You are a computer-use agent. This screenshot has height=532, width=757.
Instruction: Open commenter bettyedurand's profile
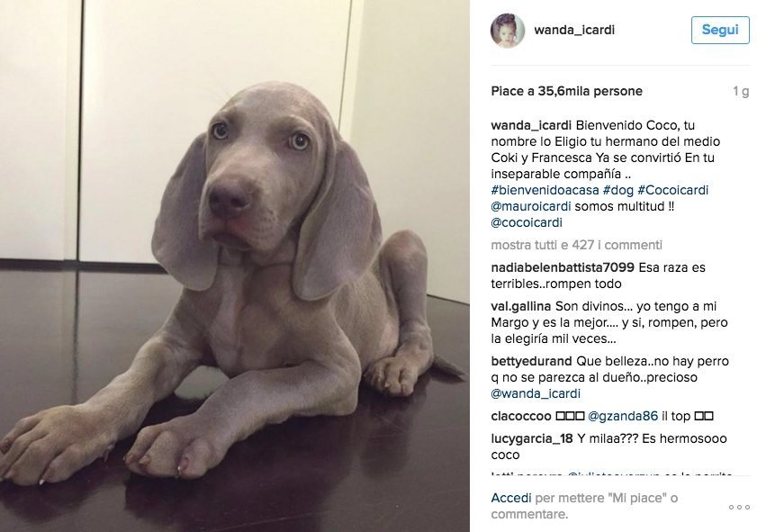click(x=531, y=361)
